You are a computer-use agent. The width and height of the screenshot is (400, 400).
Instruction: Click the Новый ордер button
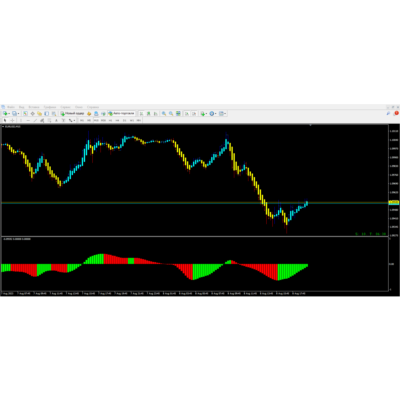pos(73,114)
